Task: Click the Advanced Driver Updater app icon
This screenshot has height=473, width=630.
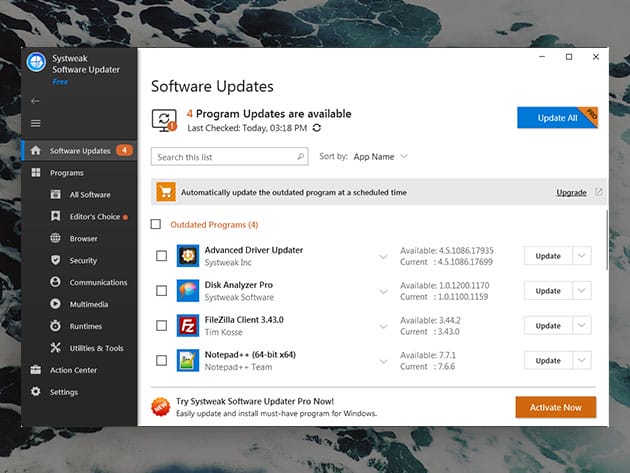Action: [188, 256]
